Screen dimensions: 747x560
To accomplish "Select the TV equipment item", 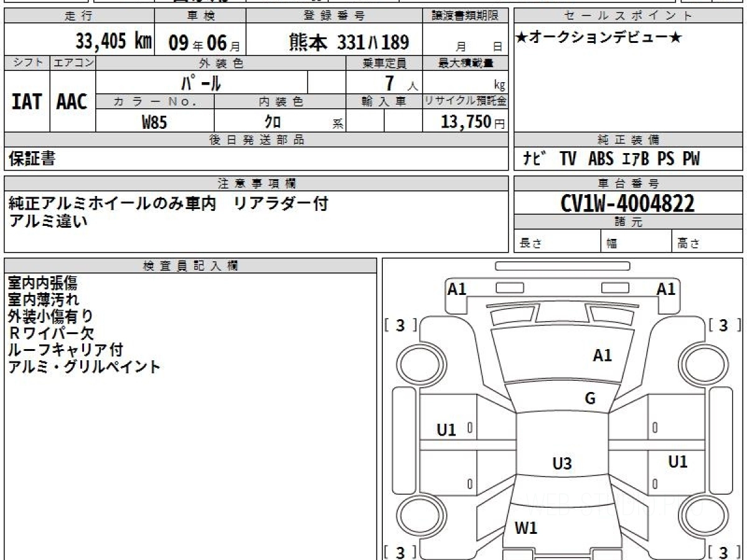I will click(568, 159).
